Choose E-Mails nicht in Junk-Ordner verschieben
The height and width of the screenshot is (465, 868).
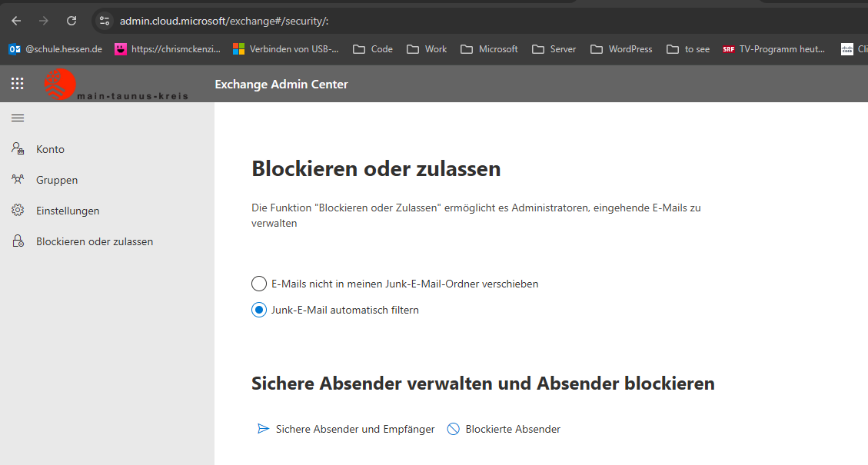click(258, 284)
